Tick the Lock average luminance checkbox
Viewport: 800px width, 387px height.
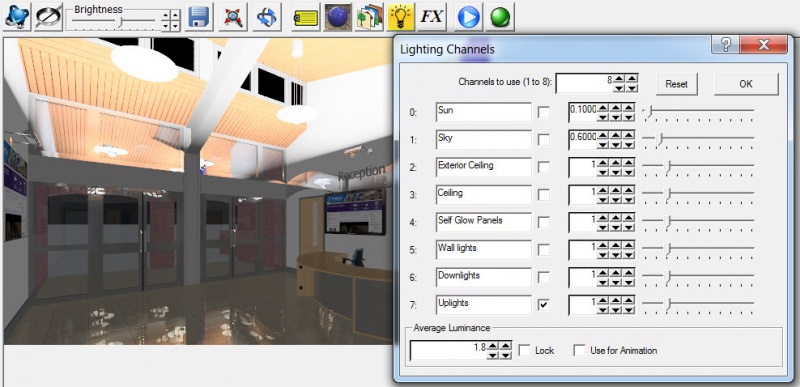click(524, 350)
